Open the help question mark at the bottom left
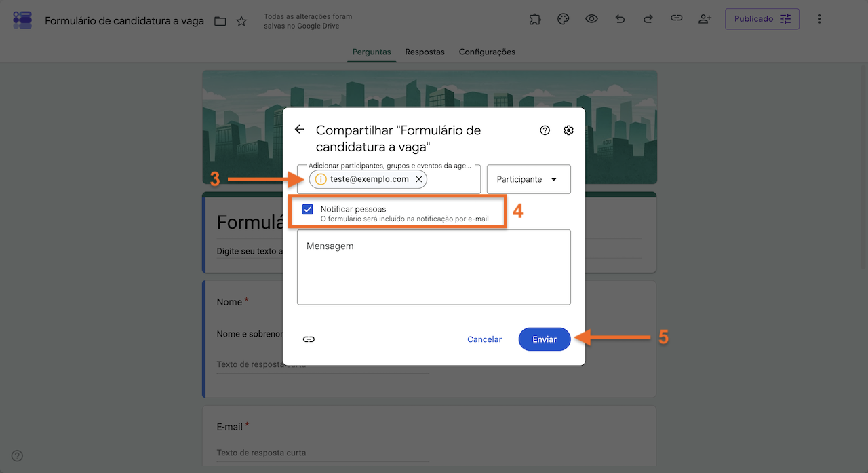868x473 pixels. tap(18, 455)
